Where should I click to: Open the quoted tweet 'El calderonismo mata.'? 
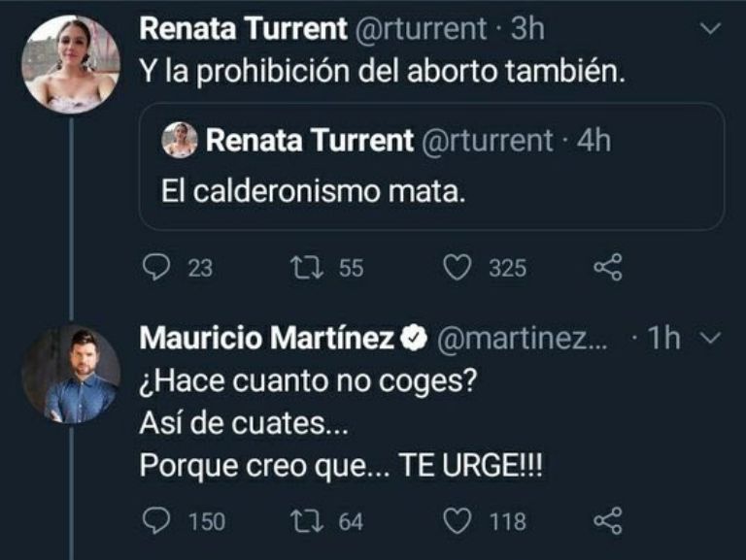pyautogui.click(x=431, y=189)
